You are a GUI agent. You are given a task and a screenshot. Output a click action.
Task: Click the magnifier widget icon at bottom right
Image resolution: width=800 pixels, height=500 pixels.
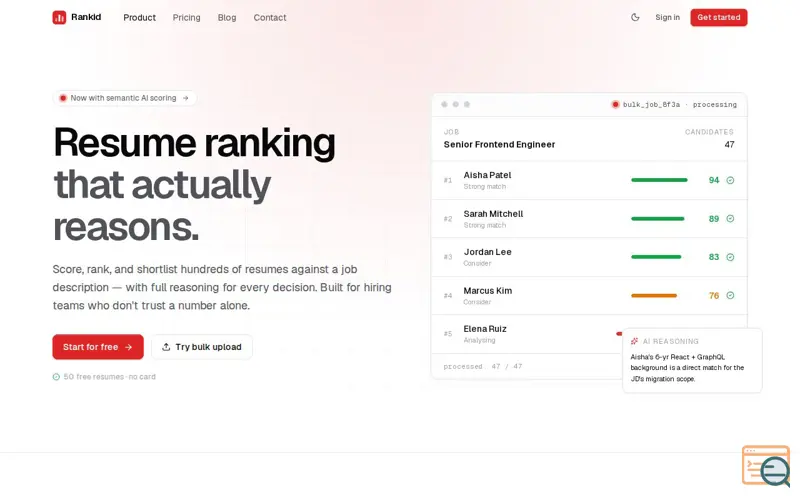[x=766, y=466]
